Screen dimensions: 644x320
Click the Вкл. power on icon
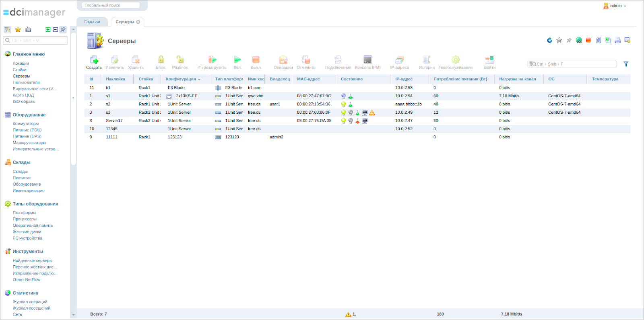pyautogui.click(x=237, y=60)
